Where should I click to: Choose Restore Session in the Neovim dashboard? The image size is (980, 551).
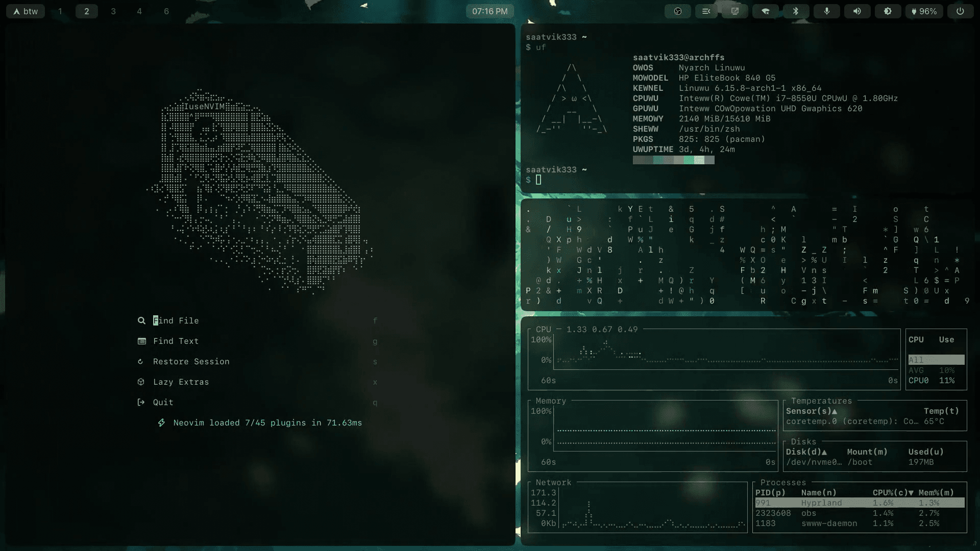pyautogui.click(x=191, y=361)
